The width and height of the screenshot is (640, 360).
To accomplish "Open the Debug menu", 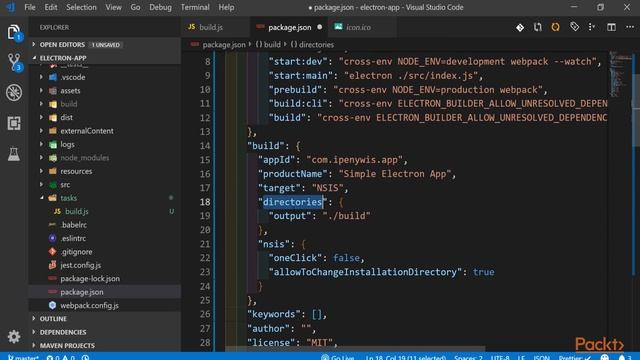I will click(160, 7).
